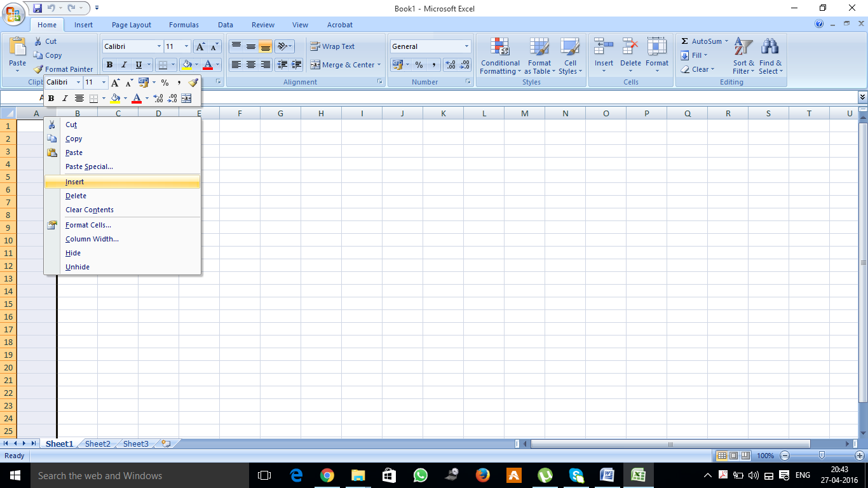This screenshot has width=868, height=488.
Task: Choose Column Width in the context menu
Action: point(122,239)
